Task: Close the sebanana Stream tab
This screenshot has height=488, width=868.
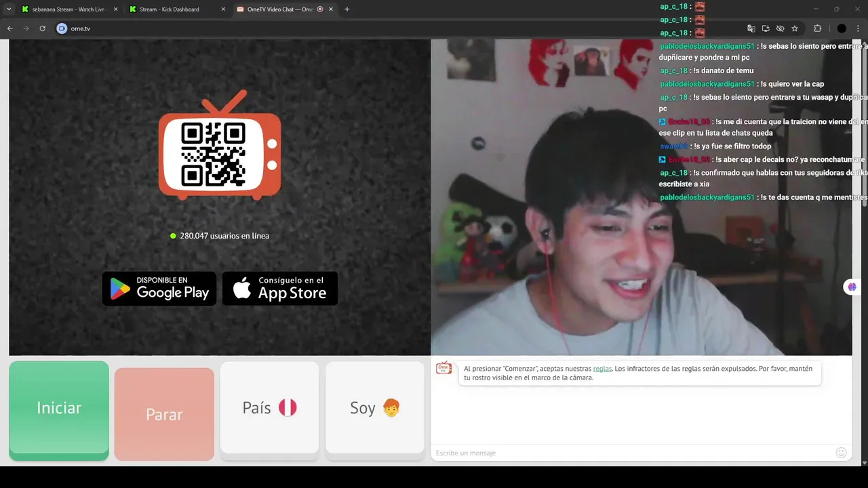Action: click(x=115, y=9)
